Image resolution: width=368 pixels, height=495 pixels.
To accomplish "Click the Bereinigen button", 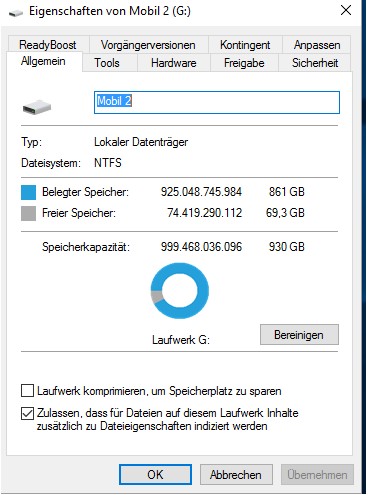I will (x=299, y=335).
